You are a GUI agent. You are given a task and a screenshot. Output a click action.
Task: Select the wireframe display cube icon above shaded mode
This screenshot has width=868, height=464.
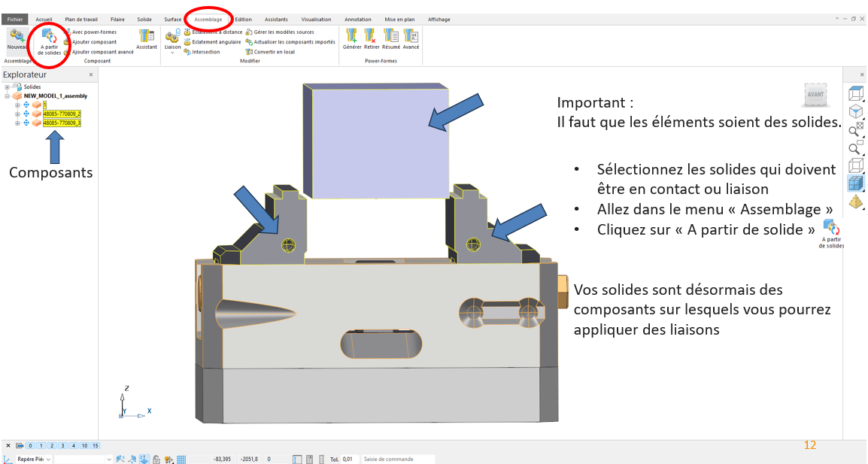(x=856, y=165)
